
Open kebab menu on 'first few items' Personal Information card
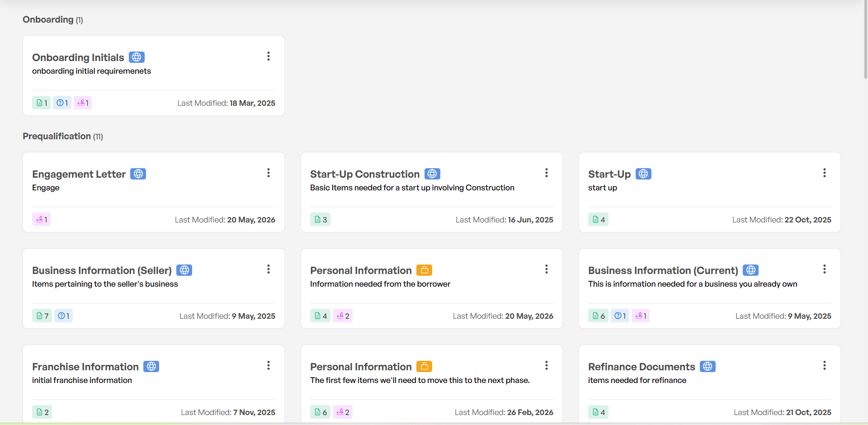[x=547, y=365]
